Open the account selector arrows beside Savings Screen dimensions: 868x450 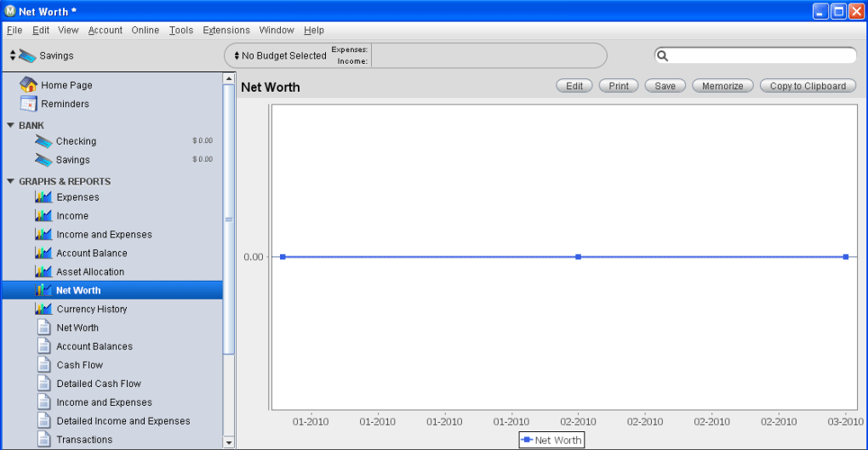tap(12, 55)
